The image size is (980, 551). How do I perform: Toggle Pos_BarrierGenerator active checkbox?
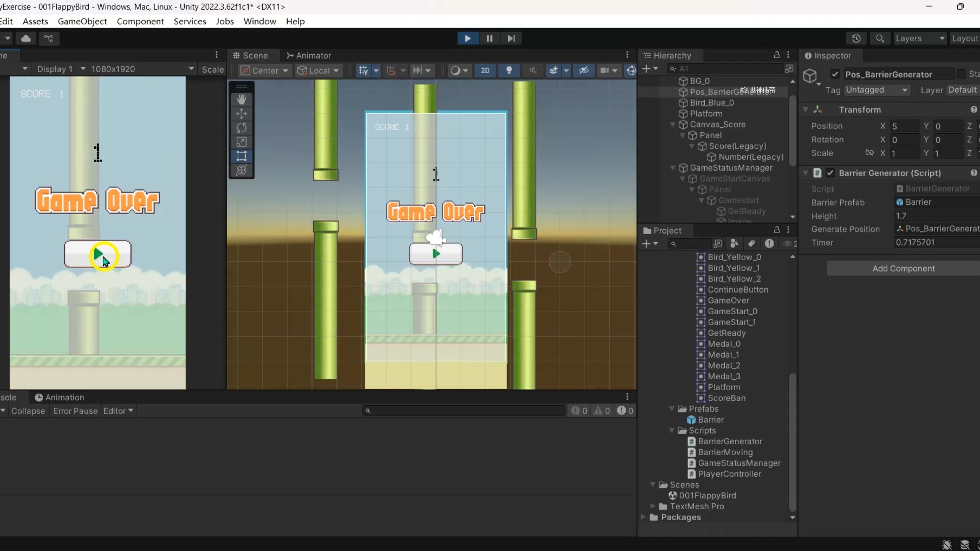coord(835,74)
